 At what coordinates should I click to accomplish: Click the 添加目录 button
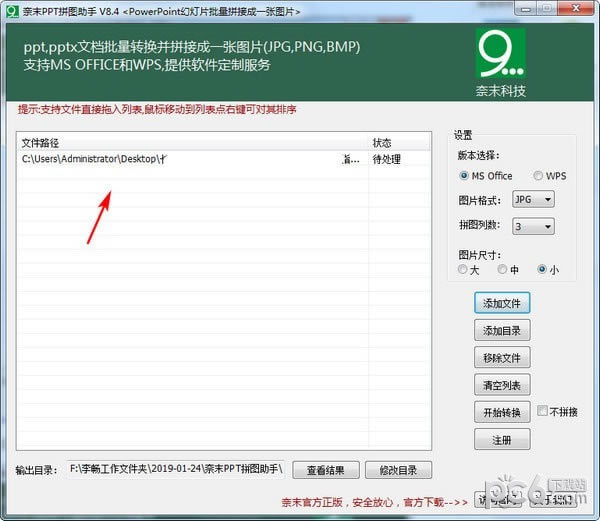point(501,330)
